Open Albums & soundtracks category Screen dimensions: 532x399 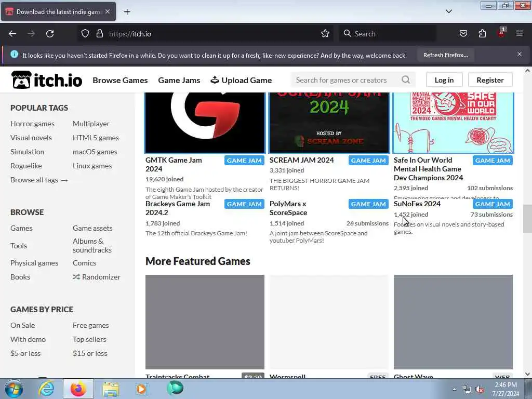point(92,245)
